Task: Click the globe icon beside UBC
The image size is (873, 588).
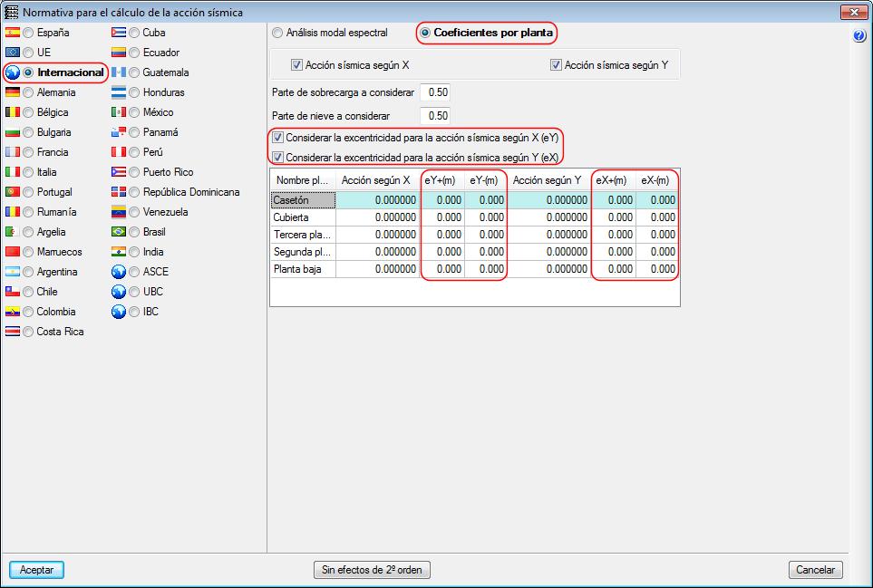Action: tap(119, 292)
